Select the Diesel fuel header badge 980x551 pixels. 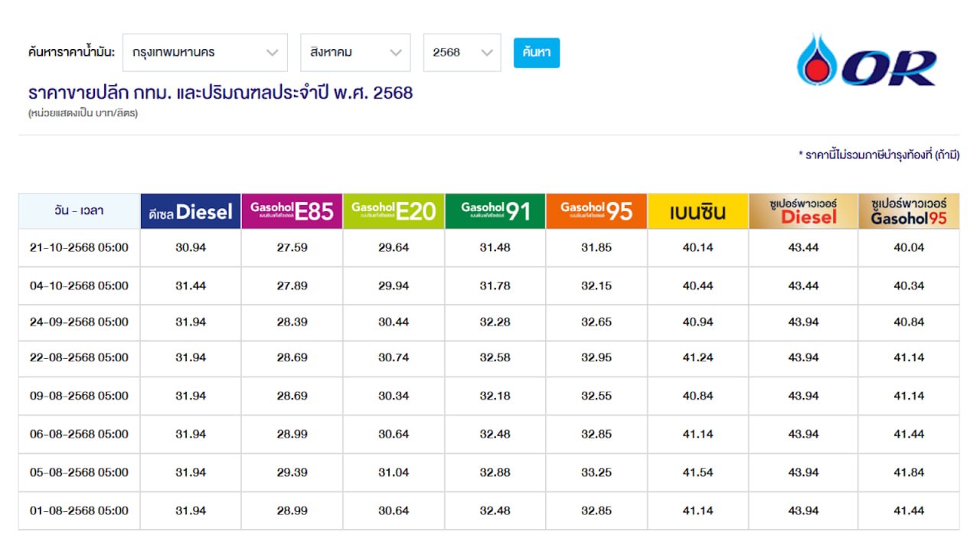191,211
